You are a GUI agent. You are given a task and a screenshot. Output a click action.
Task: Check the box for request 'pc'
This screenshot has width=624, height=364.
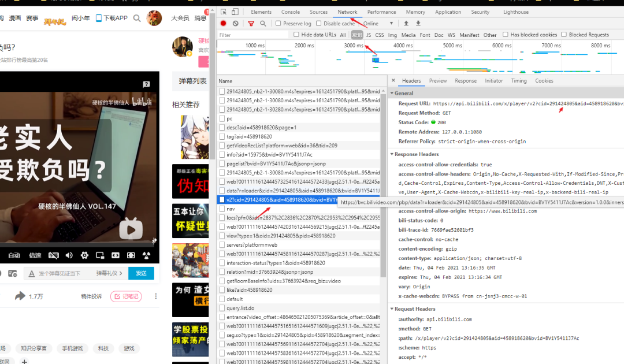(222, 118)
